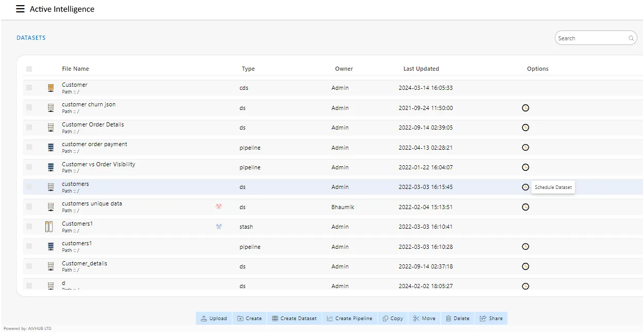The width and height of the screenshot is (644, 333).
Task: Click the customer churn json dataset icon
Action: point(51,108)
